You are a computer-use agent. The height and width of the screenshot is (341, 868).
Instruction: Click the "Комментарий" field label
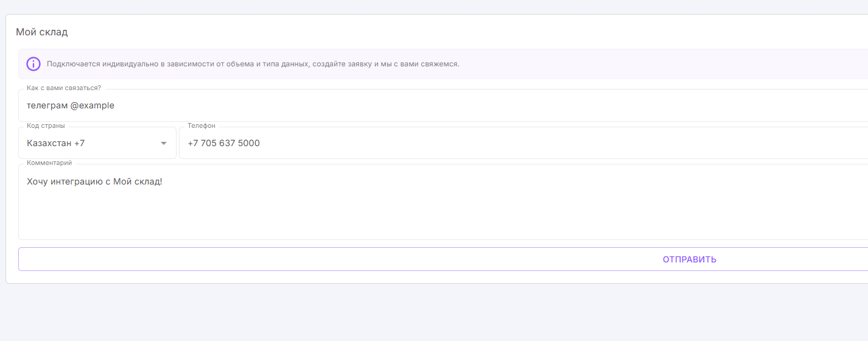click(x=49, y=163)
